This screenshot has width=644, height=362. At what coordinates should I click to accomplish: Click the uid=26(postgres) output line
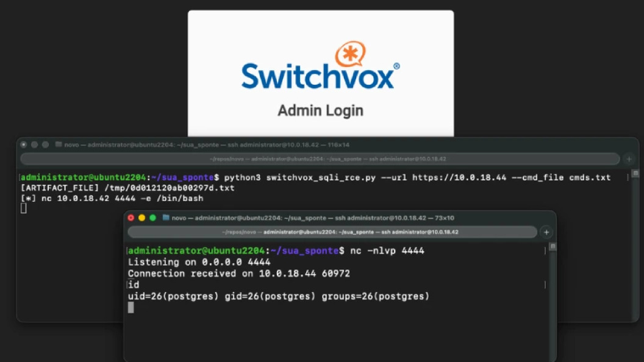[x=279, y=296]
